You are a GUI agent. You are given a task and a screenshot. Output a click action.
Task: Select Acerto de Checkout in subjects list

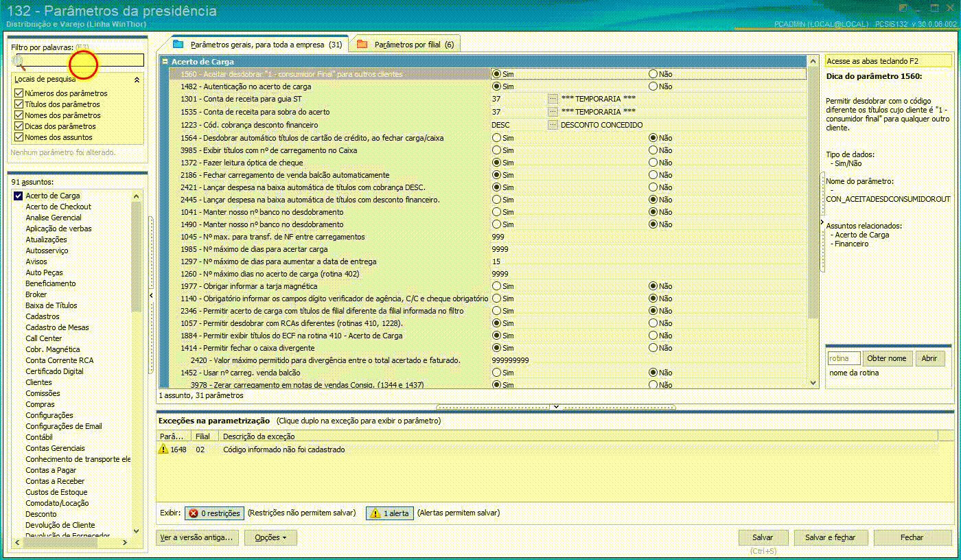58,207
